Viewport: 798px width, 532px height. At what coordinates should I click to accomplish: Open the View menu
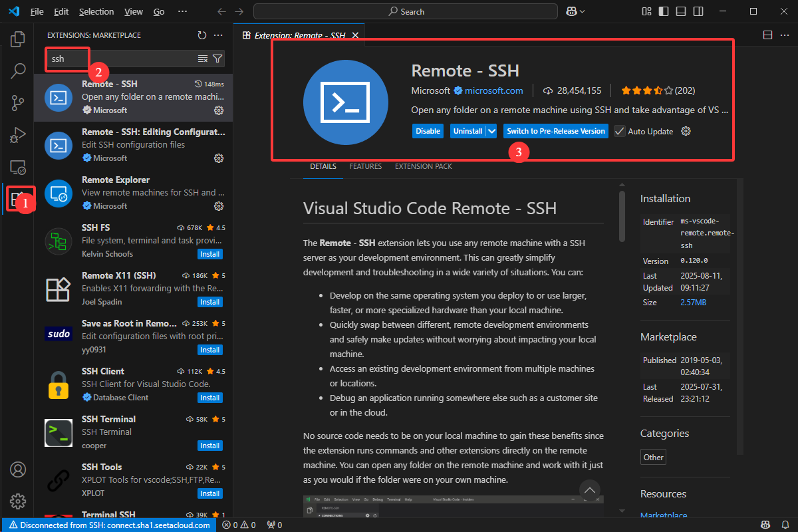134,11
